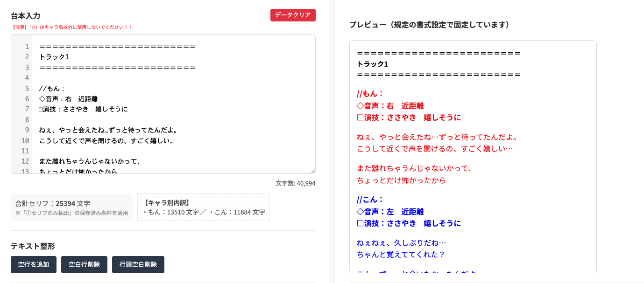Click the red 【注意】 warning note

[72, 28]
